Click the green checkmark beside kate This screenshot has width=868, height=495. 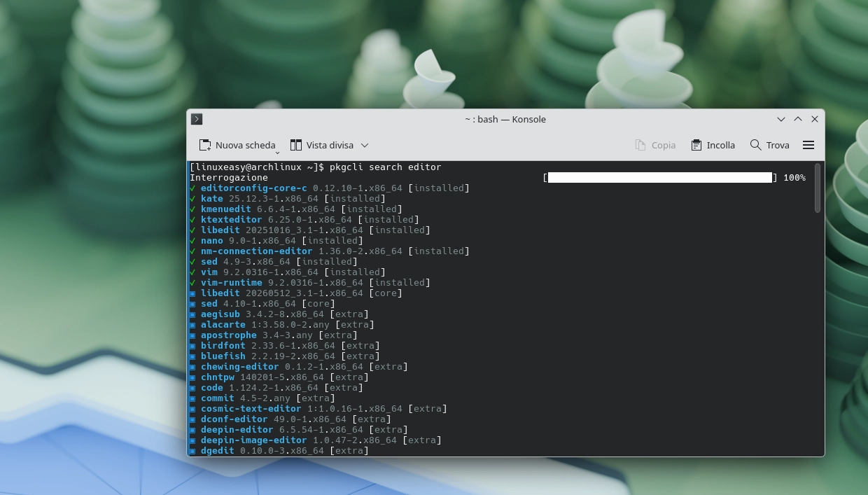192,199
